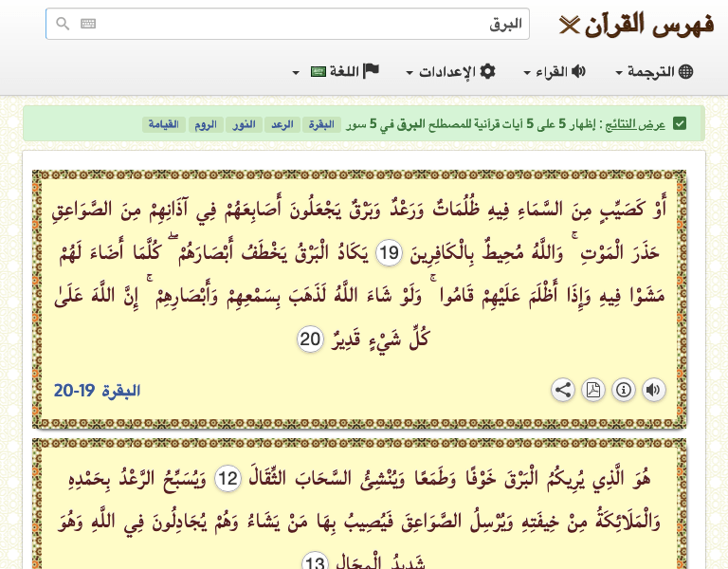Viewport: 728px width, 569px height.
Task: Click the globe icon beside الترجمة
Action: 685,71
